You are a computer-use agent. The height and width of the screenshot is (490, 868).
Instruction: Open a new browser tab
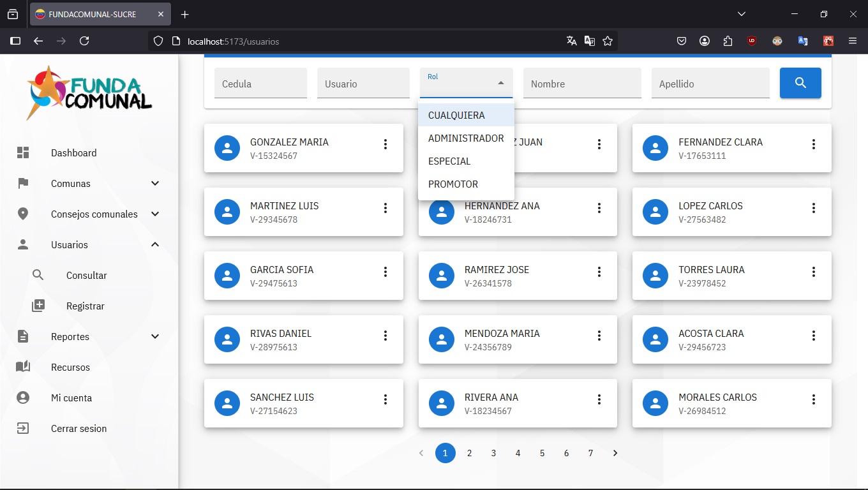[185, 14]
